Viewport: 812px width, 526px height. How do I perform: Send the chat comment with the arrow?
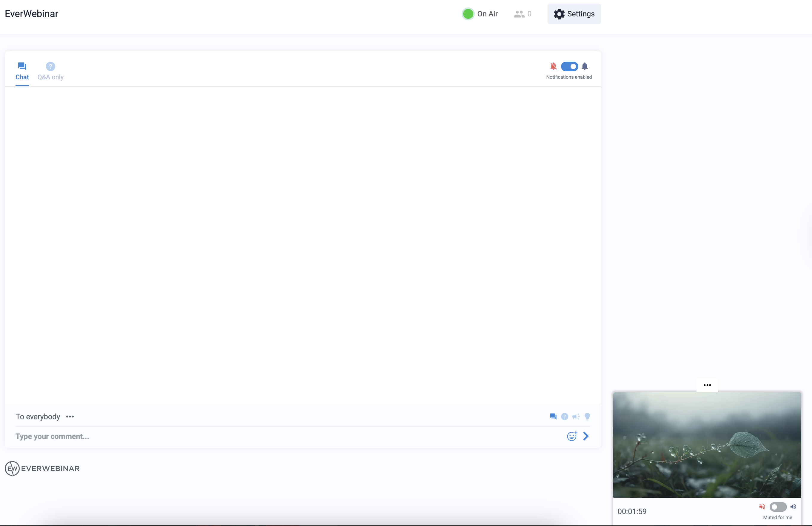586,436
